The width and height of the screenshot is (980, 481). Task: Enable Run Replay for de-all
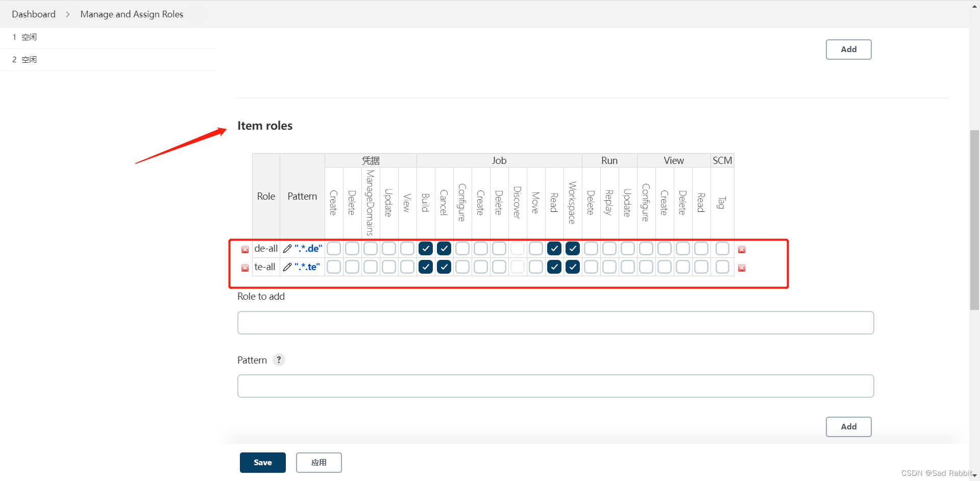click(609, 249)
